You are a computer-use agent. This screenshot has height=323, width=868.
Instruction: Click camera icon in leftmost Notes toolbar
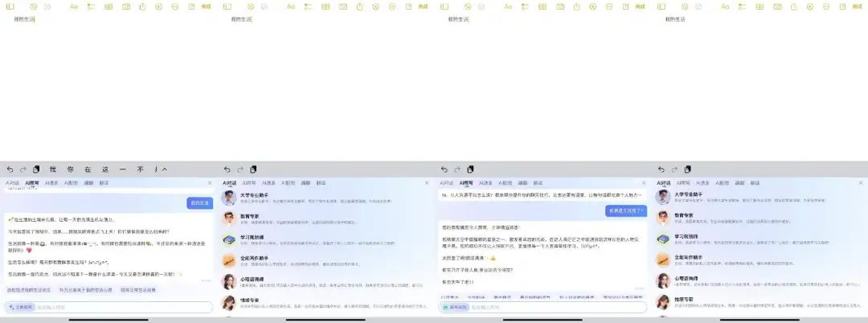coord(125,6)
